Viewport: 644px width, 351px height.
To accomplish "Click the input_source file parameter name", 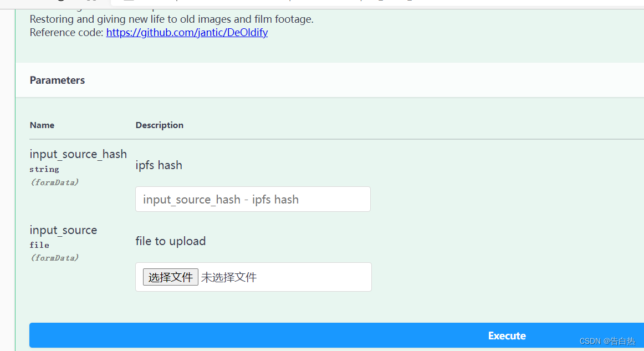I will 63,230.
